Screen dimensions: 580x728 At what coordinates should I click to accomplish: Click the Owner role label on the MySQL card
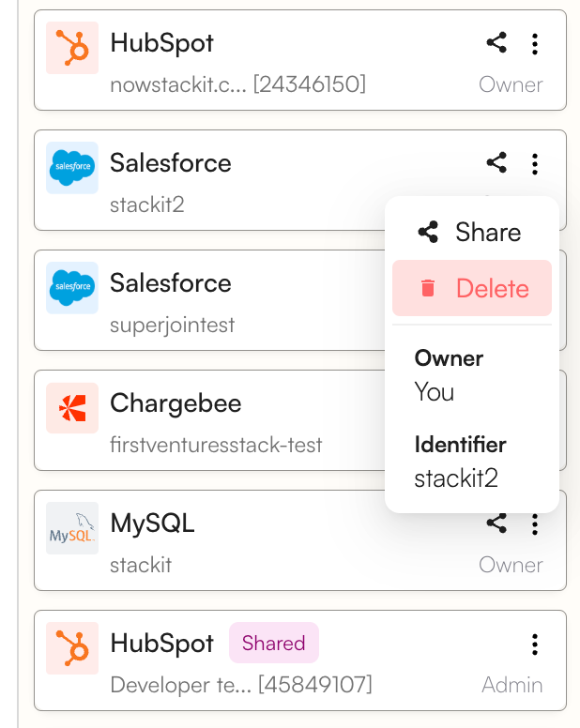point(511,565)
